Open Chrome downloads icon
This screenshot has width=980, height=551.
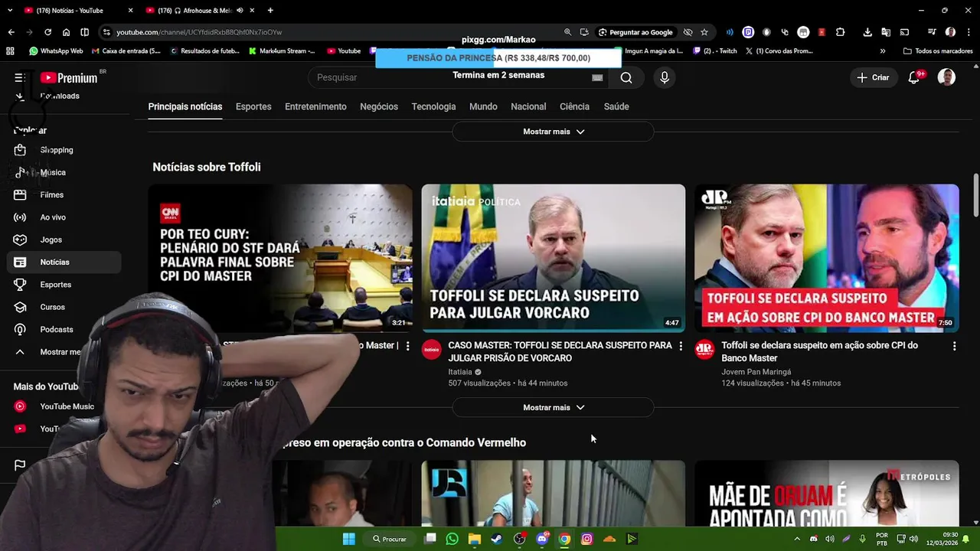pos(867,32)
